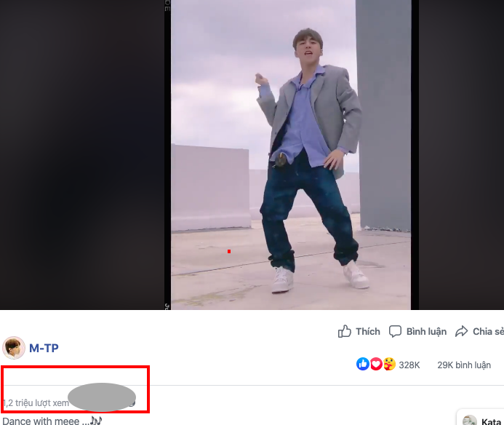Open the Kata chat tab name

[x=492, y=421]
